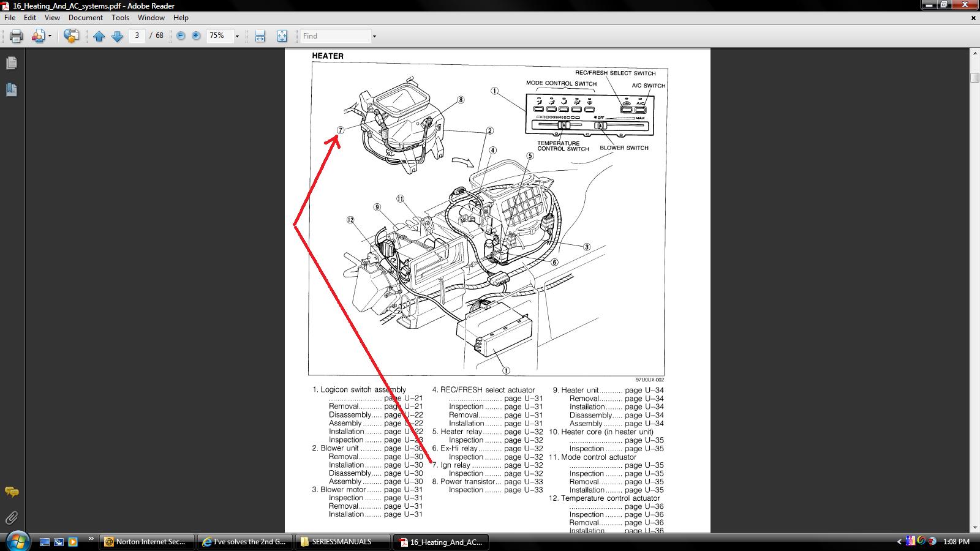
Task: Click the zoom in plus button
Action: click(x=196, y=36)
